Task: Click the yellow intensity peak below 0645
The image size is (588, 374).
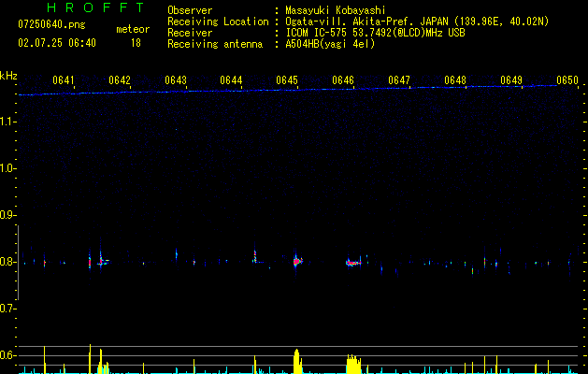Action: pyautogui.click(x=297, y=361)
